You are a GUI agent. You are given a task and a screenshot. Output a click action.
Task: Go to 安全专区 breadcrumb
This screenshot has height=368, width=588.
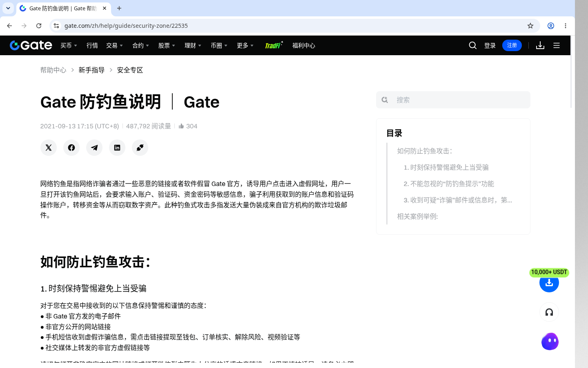[130, 70]
